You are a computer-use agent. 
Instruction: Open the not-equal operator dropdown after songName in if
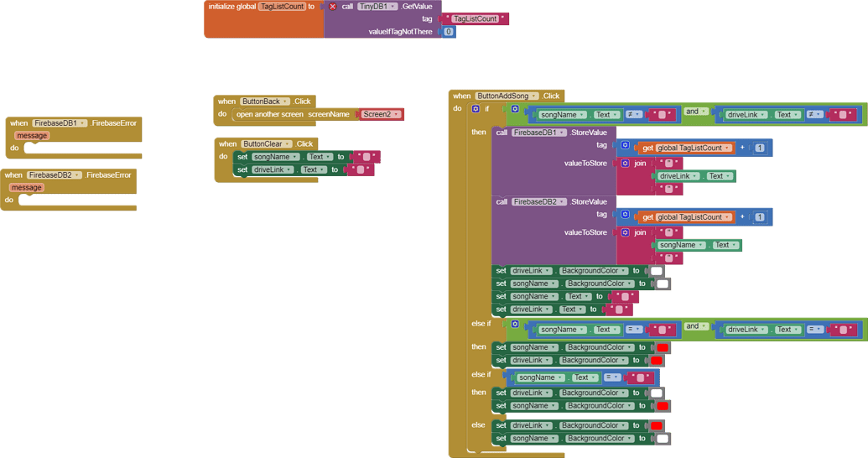pyautogui.click(x=633, y=115)
